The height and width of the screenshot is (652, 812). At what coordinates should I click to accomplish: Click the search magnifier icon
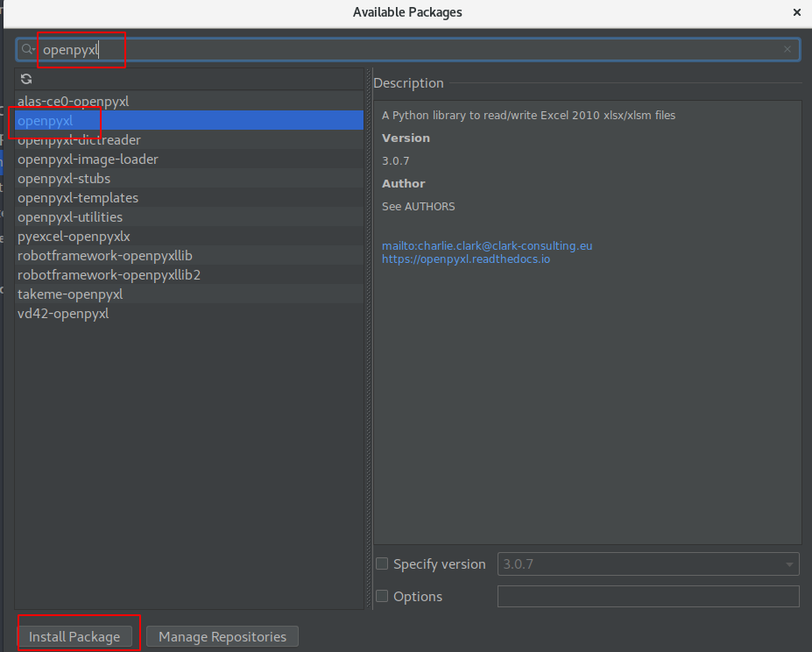pyautogui.click(x=27, y=50)
